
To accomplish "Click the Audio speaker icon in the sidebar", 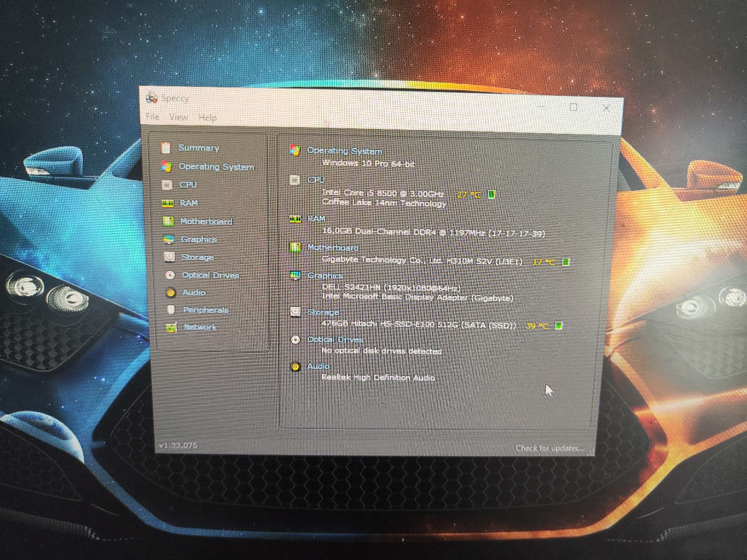I will tap(171, 292).
